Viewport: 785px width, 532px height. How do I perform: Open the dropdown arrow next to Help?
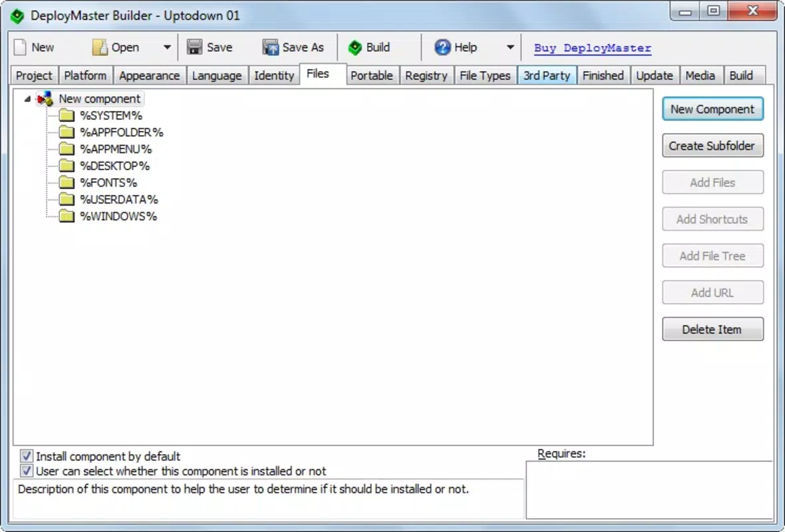(510, 47)
